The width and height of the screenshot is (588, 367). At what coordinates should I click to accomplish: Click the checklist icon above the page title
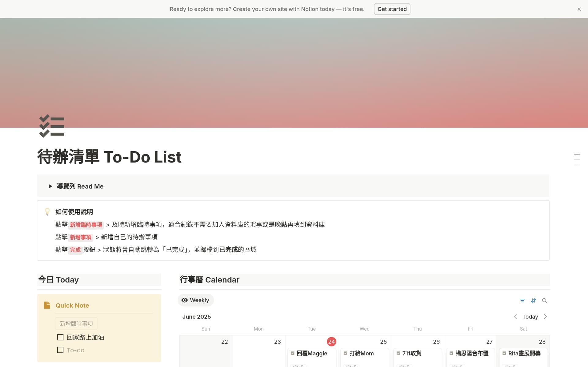[51, 126]
